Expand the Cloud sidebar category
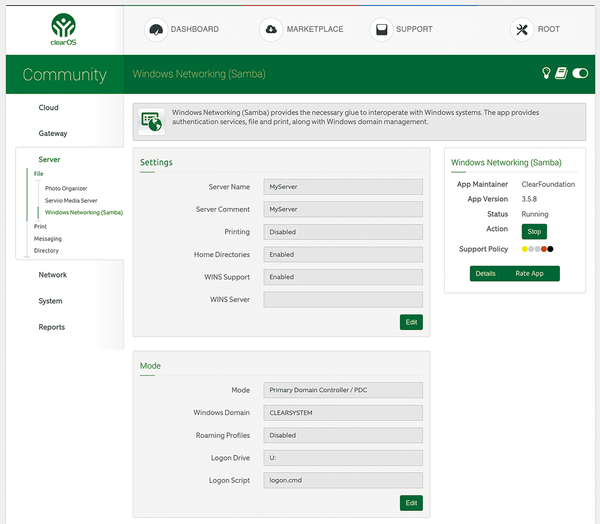 49,108
